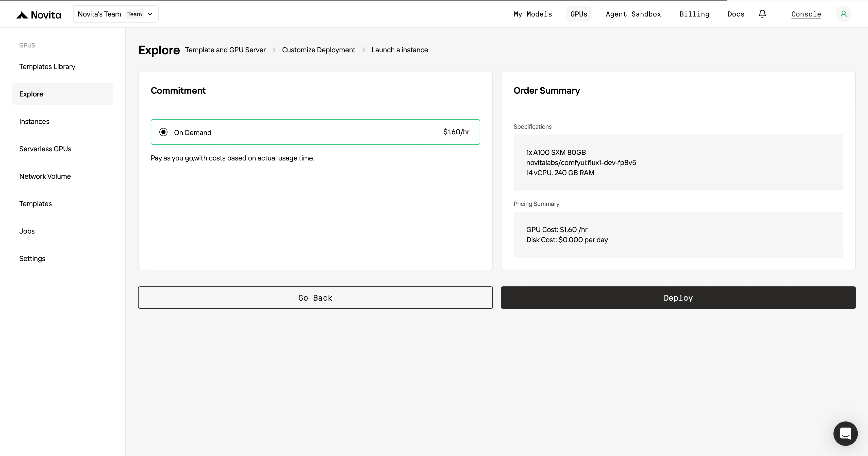Image resolution: width=868 pixels, height=456 pixels.
Task: Click the Explore page title
Action: pyautogui.click(x=159, y=50)
